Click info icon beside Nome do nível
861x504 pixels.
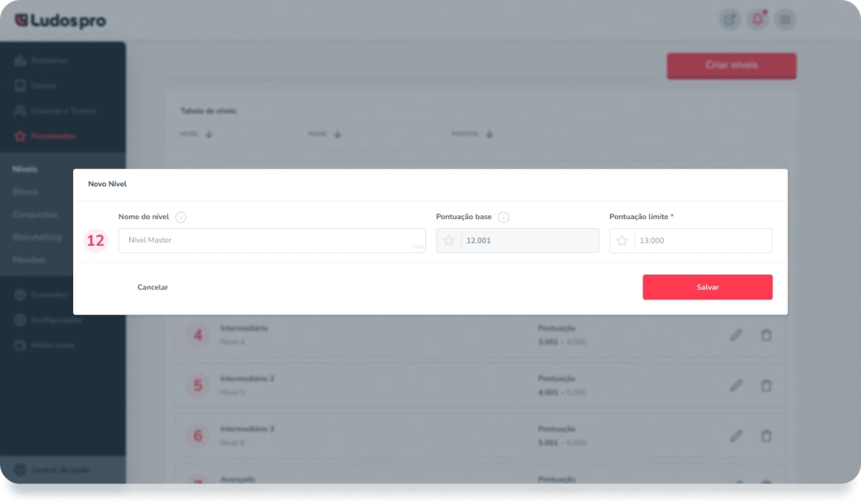coord(181,218)
